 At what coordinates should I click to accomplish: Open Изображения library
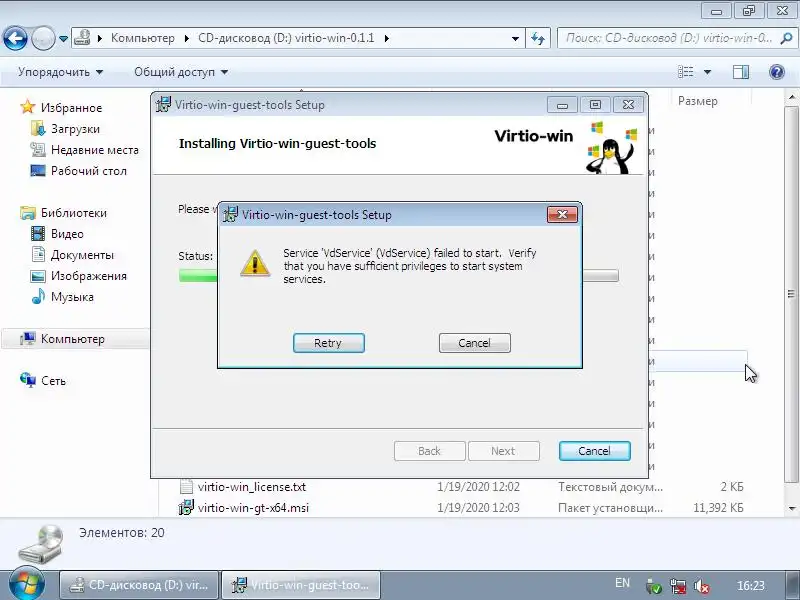[x=89, y=276]
